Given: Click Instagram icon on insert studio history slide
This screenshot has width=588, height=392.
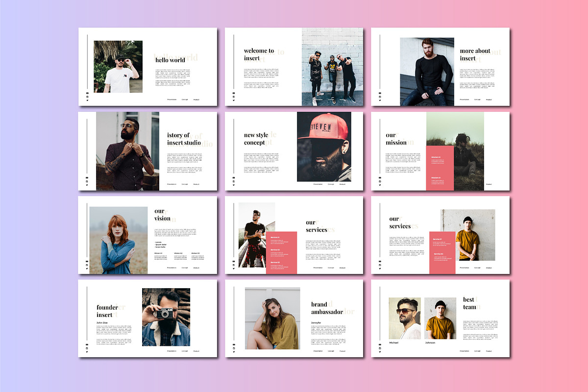Looking at the screenshot, I should pos(87,182).
